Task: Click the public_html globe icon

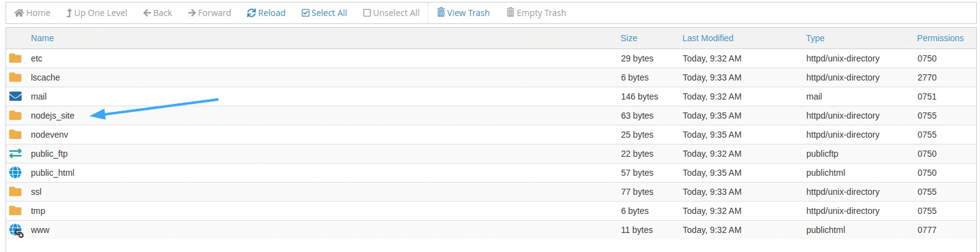Action: 15,173
